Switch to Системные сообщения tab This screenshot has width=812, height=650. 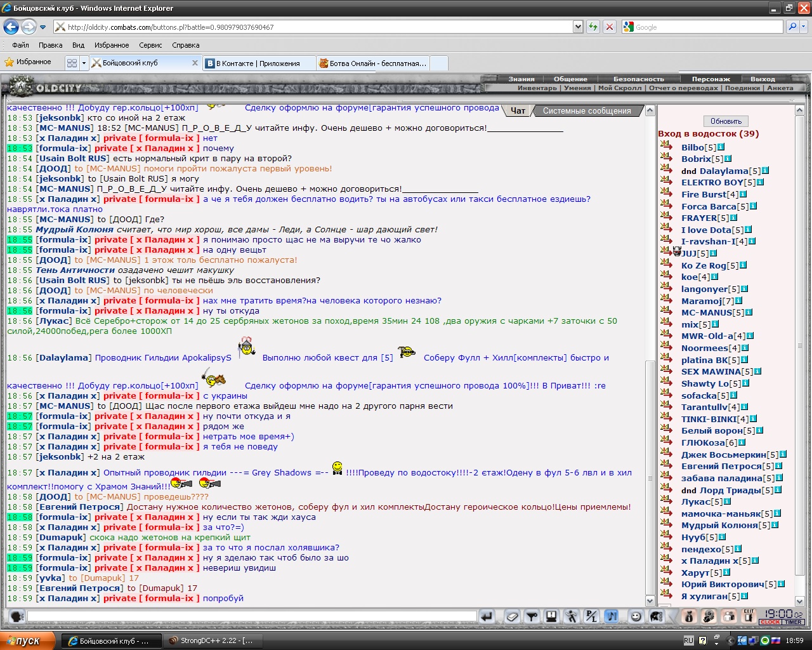tap(587, 110)
